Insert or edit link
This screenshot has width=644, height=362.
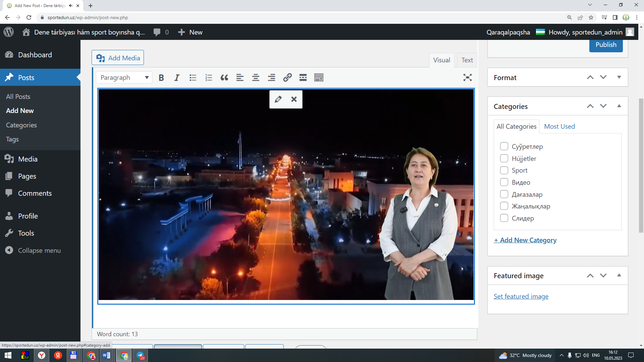click(287, 78)
